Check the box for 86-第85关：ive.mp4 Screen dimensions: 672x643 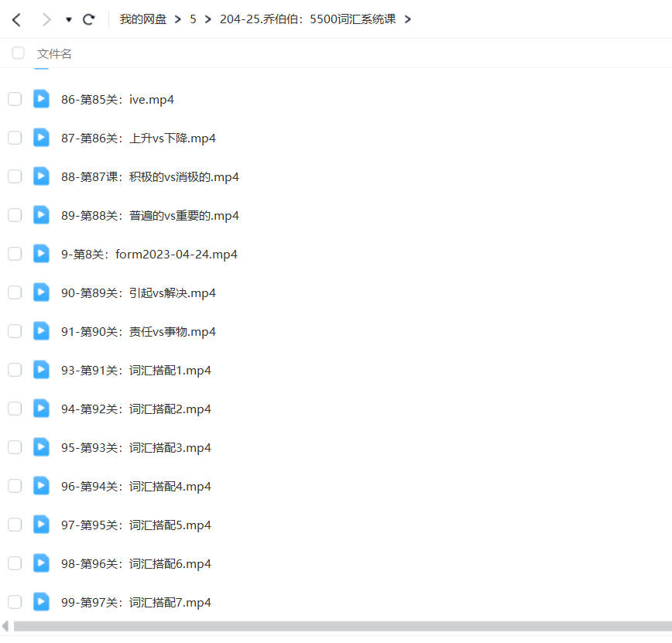tap(15, 99)
